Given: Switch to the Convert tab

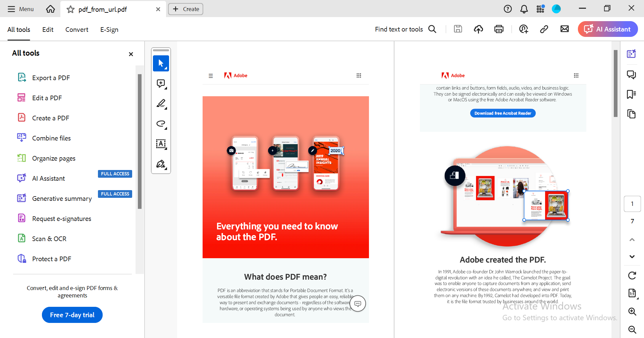Looking at the screenshot, I should 77,30.
